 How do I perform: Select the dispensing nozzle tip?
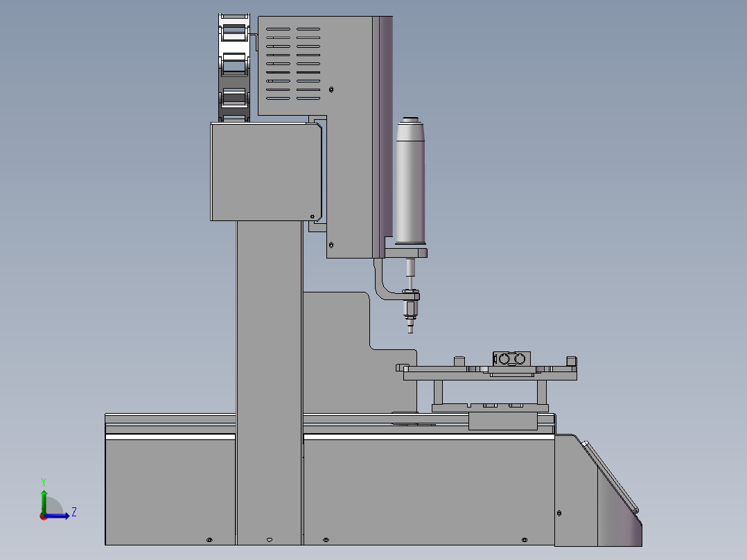[x=411, y=327]
